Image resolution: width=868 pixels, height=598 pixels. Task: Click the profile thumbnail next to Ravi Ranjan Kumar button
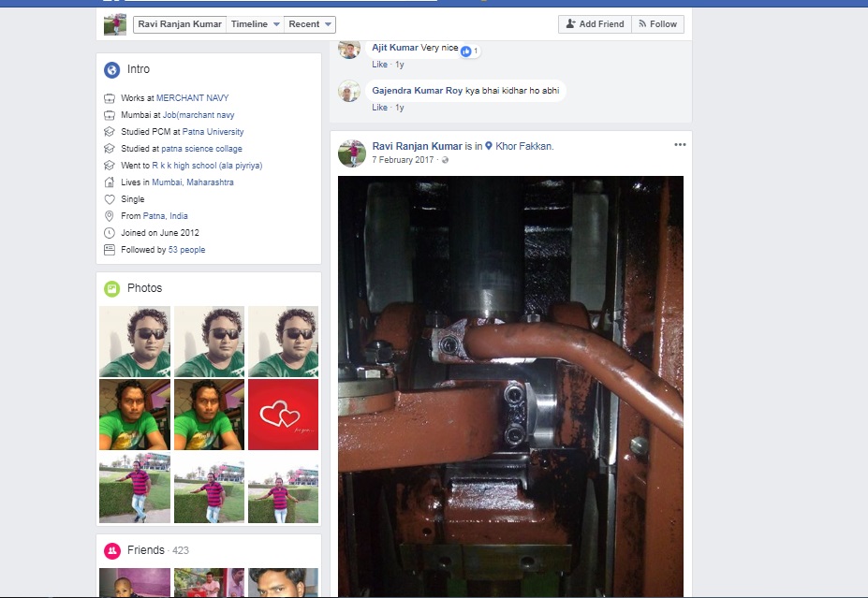tap(115, 24)
